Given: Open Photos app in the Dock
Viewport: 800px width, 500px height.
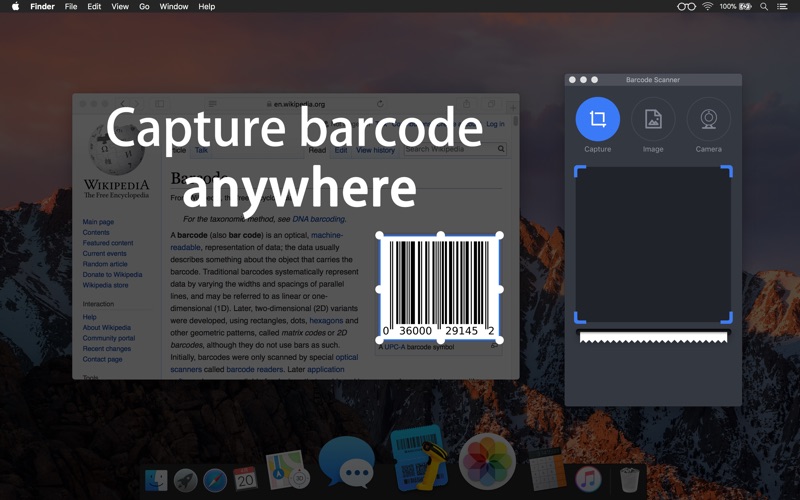Looking at the screenshot, I should 487,461.
